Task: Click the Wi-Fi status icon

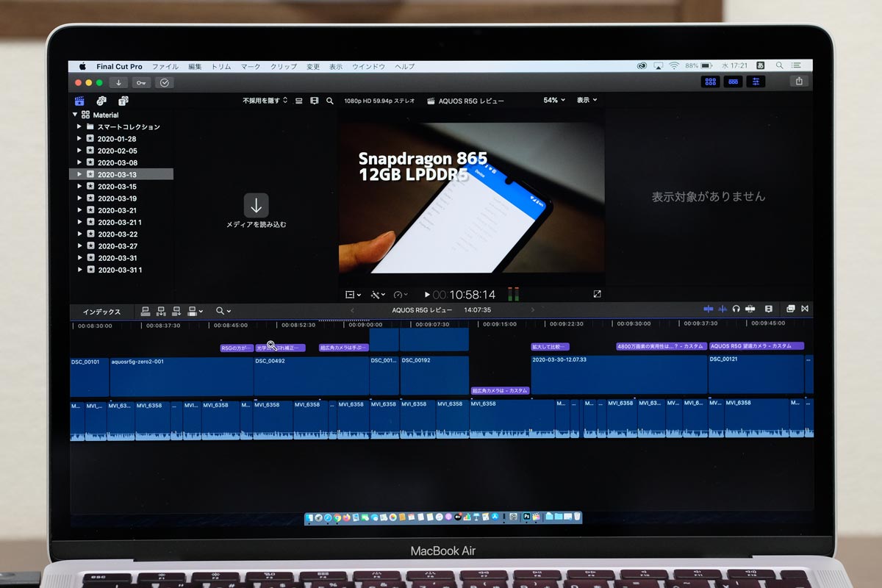Action: (x=673, y=65)
